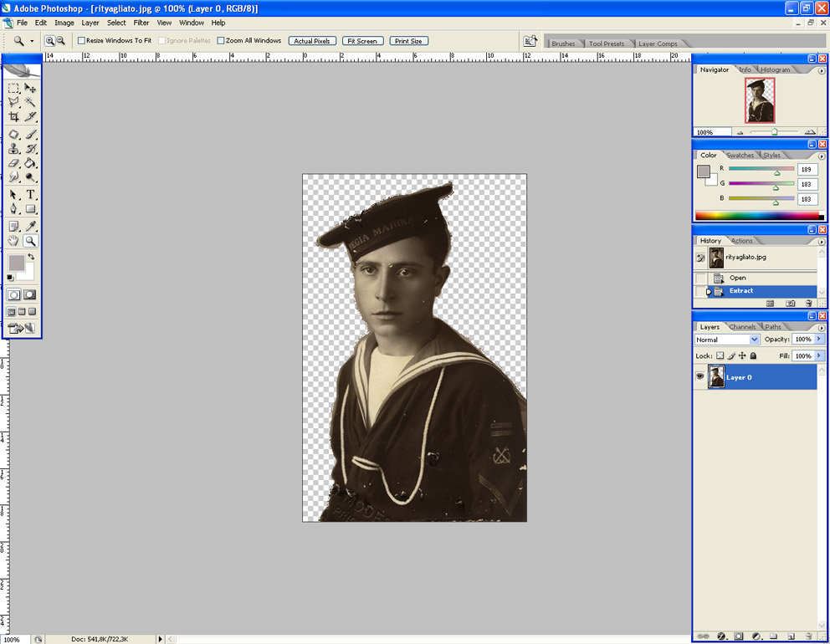Check the Zoom All Windows option
Screen dimensions: 830x644
pos(221,40)
